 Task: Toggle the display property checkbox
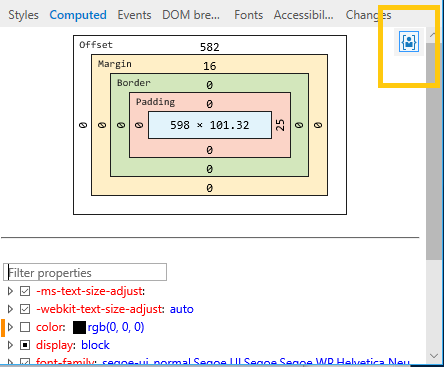(x=25, y=345)
